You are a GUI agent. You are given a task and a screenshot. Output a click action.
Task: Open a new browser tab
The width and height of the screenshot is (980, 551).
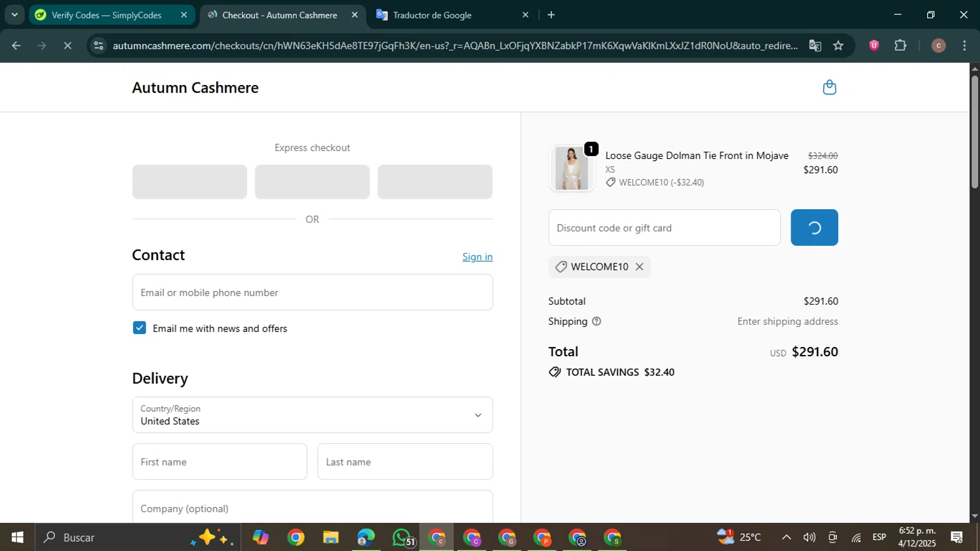pyautogui.click(x=551, y=15)
